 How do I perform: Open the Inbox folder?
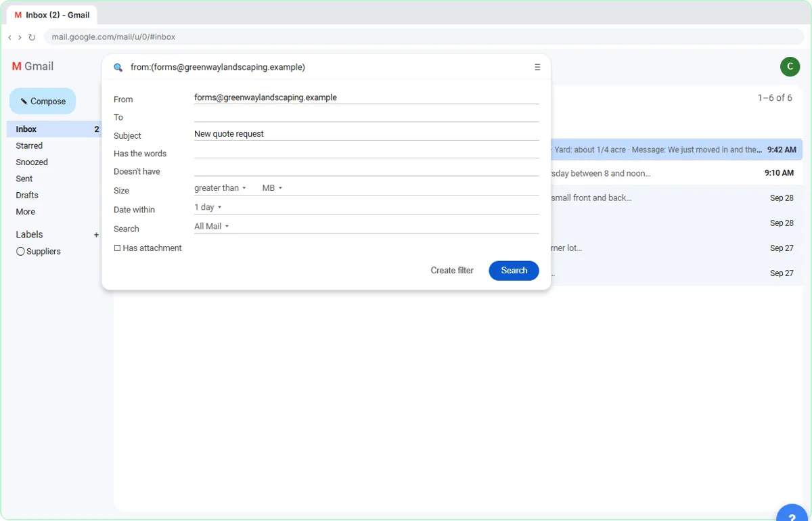pyautogui.click(x=54, y=129)
